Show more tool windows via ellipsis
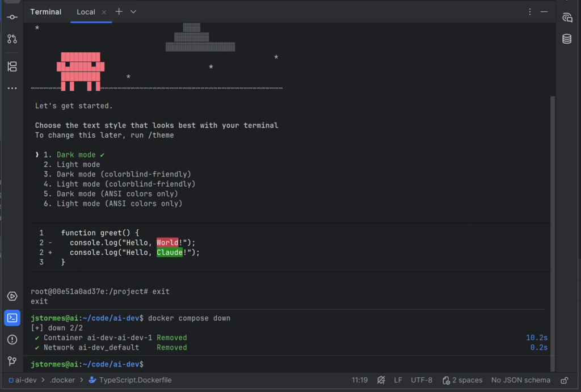Image resolution: width=581 pixels, height=392 pixels. [x=12, y=88]
